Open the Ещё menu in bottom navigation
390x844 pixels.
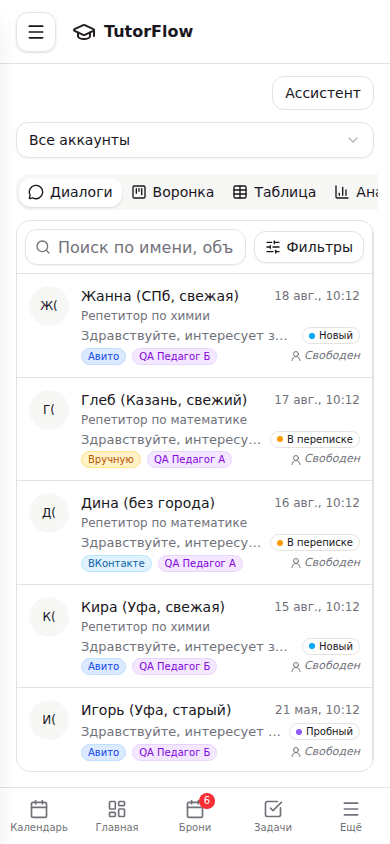click(x=351, y=816)
